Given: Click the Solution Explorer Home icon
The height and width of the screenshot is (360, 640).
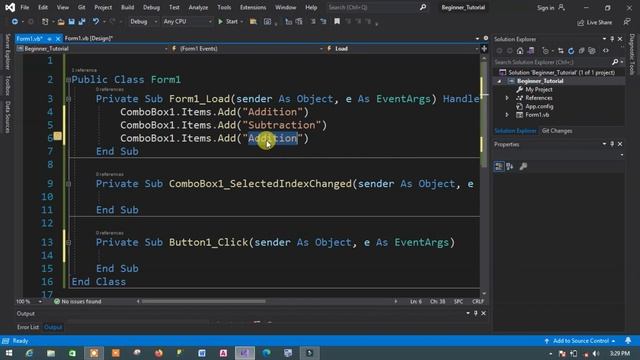Looking at the screenshot, I should click(x=520, y=51).
